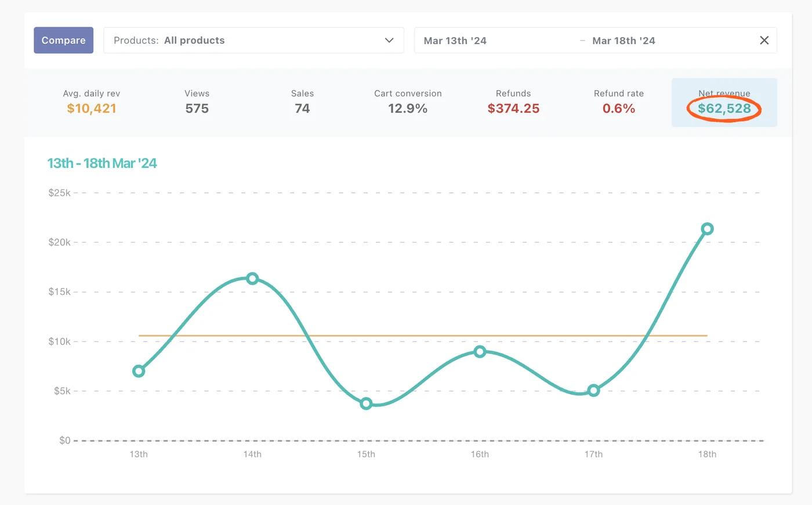The width and height of the screenshot is (812, 505).
Task: Click the $20k y-axis label
Action: (59, 242)
